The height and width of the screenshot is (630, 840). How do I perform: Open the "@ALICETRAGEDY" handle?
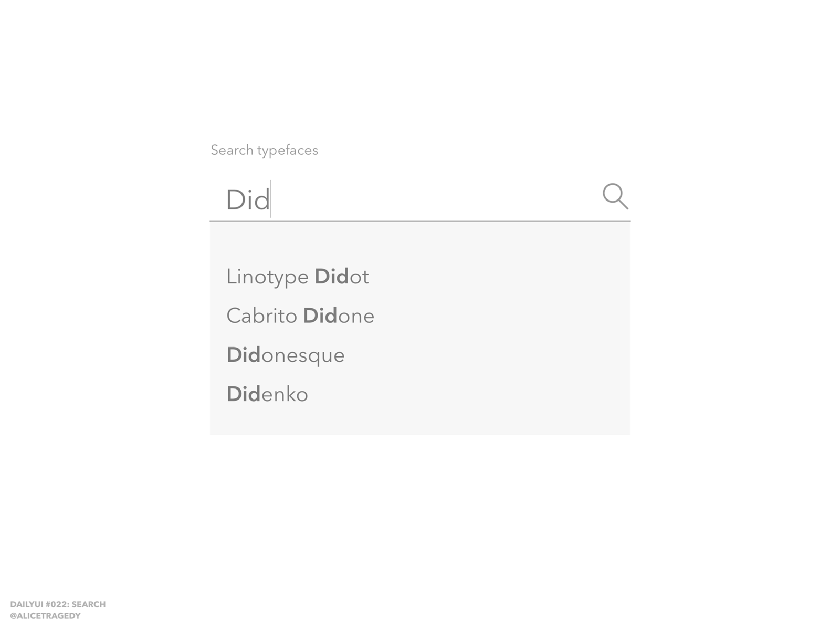coord(45,616)
